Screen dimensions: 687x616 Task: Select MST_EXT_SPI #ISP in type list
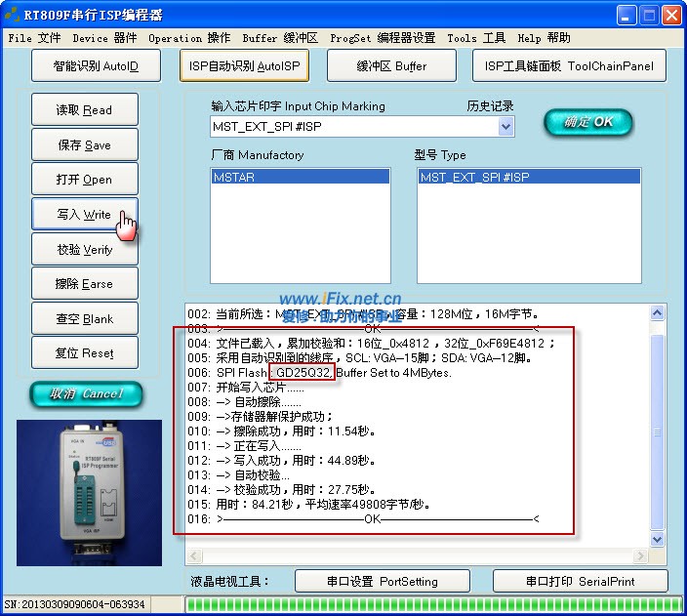click(474, 178)
